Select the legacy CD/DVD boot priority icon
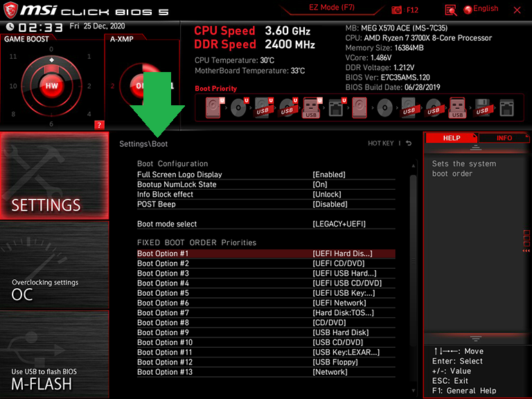 pos(384,107)
